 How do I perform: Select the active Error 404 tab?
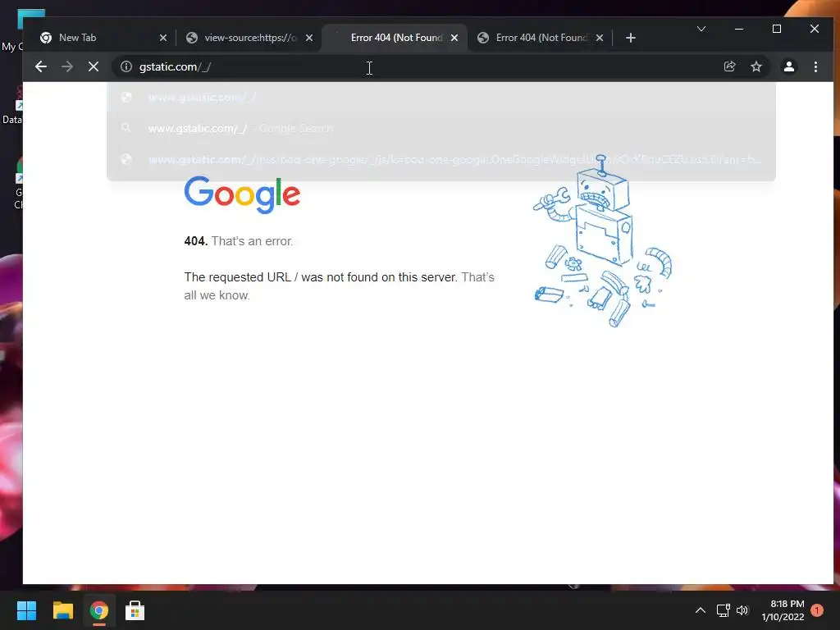395,38
